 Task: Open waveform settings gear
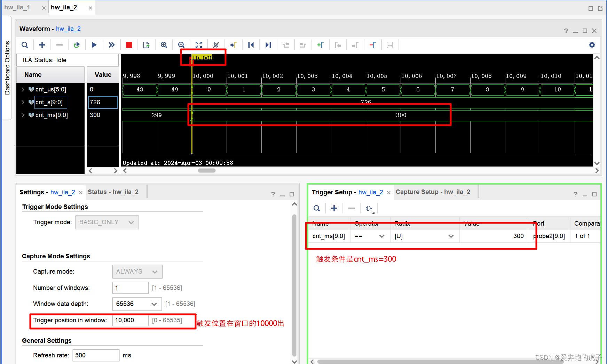592,45
